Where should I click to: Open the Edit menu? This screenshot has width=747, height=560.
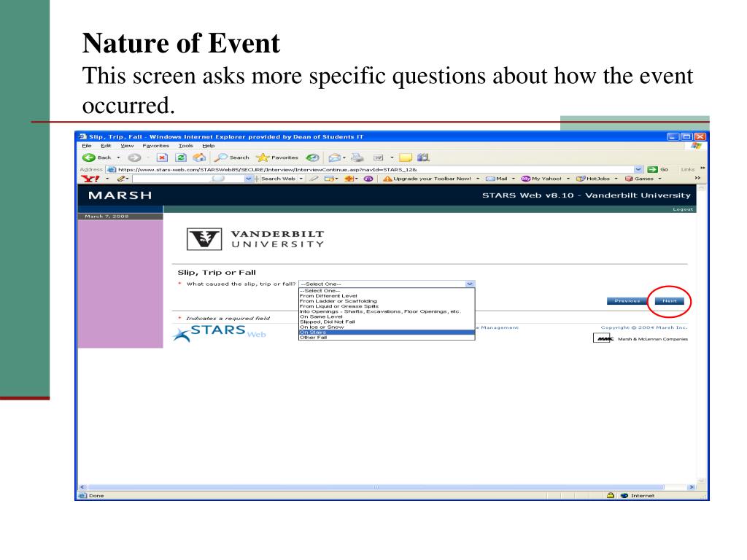click(x=106, y=146)
